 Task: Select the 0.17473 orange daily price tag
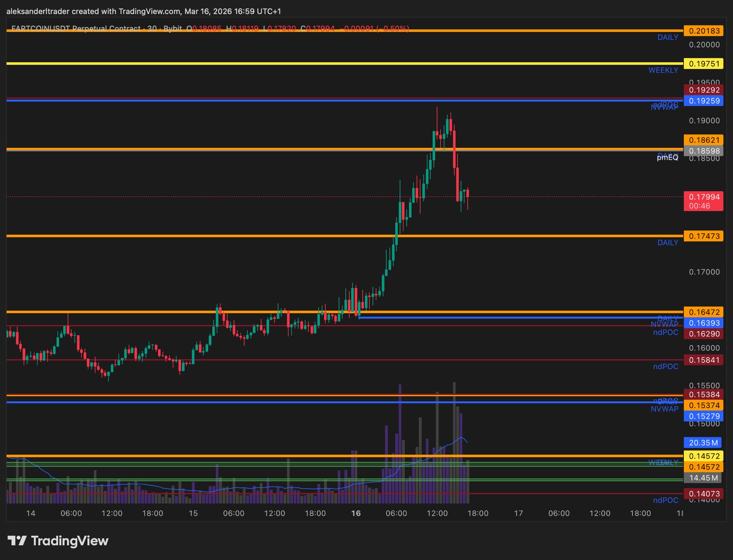coord(703,236)
